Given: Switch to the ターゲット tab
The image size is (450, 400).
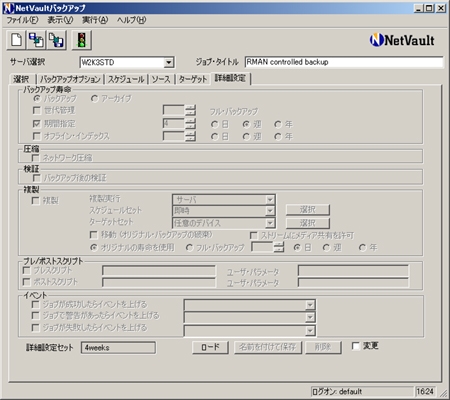Looking at the screenshot, I should 193,79.
